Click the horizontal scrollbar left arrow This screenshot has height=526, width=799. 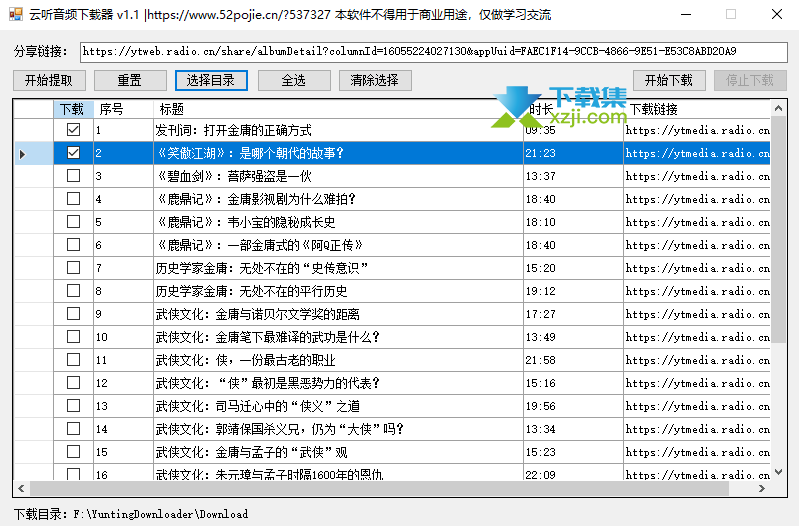[x=21, y=488]
